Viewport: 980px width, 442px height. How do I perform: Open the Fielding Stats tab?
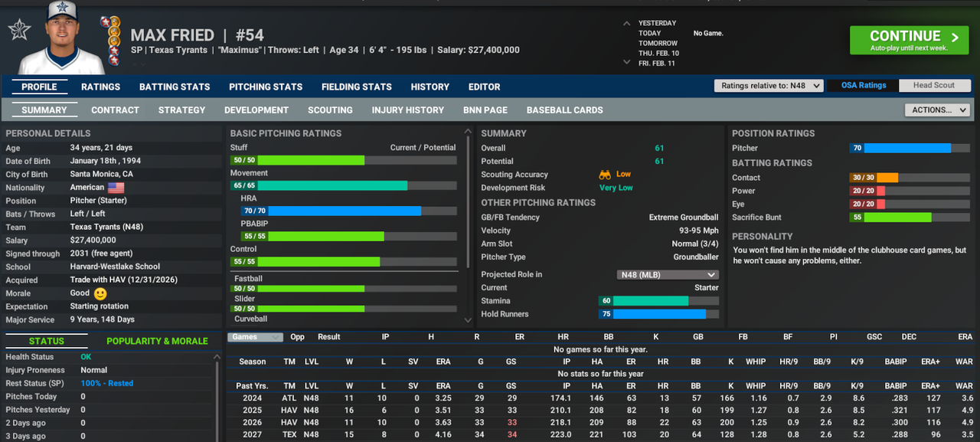(357, 87)
